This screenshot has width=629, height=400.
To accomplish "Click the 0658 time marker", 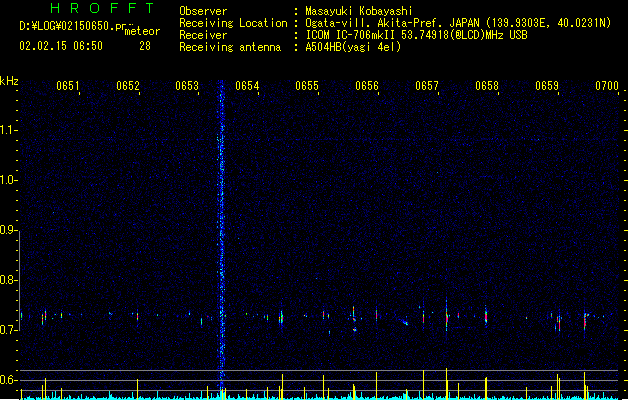I will pos(487,86).
